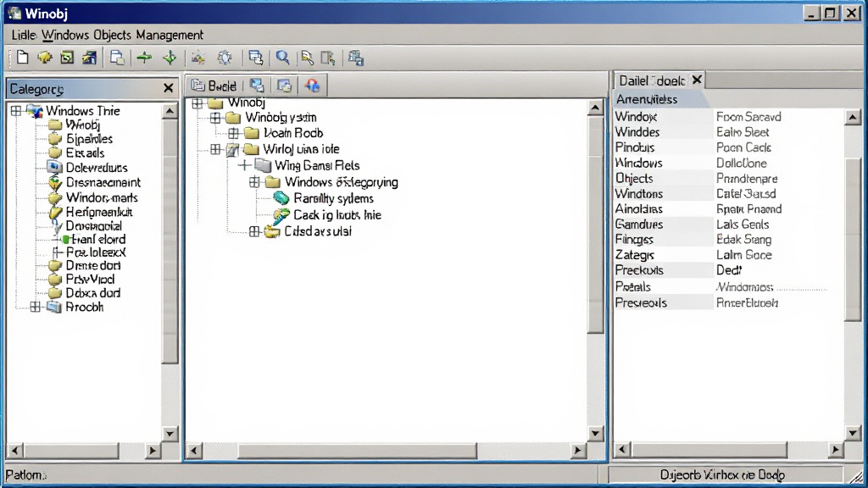Click the window-with-folder icon in center toolbar
This screenshot has height=488, width=868.
285,86
